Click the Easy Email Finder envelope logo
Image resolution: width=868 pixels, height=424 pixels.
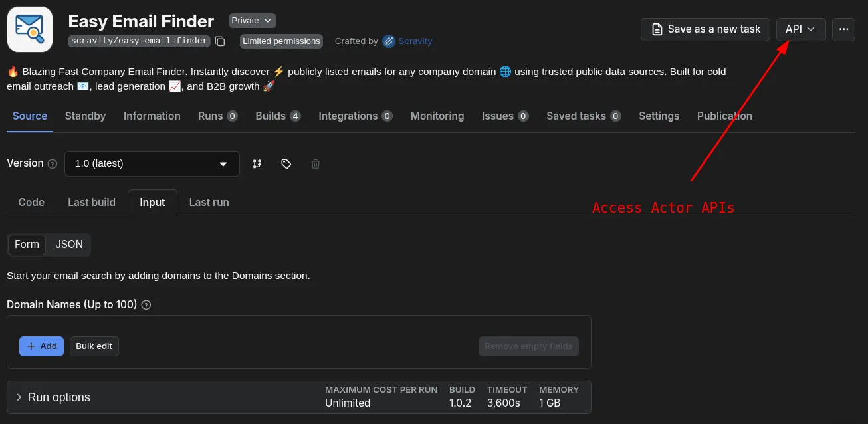coord(29,29)
